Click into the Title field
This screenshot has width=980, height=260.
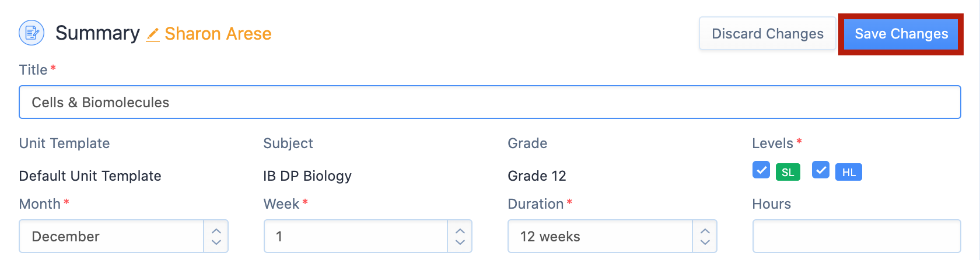click(x=490, y=102)
